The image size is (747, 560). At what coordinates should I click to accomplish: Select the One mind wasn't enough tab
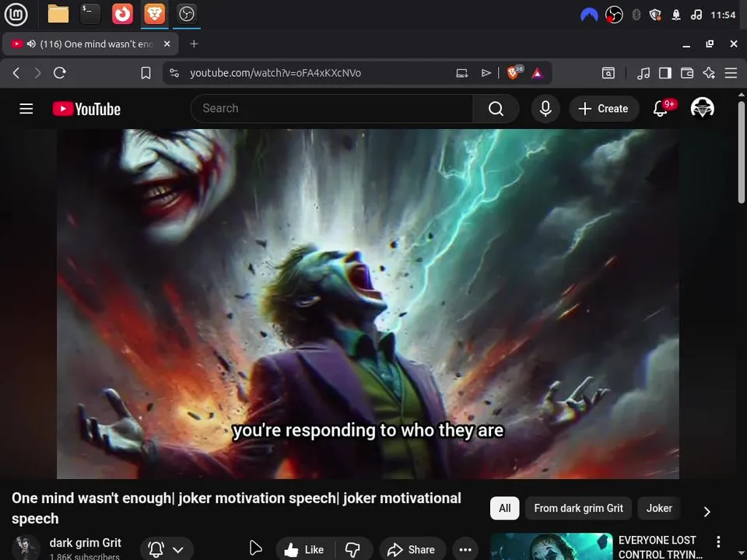90,44
